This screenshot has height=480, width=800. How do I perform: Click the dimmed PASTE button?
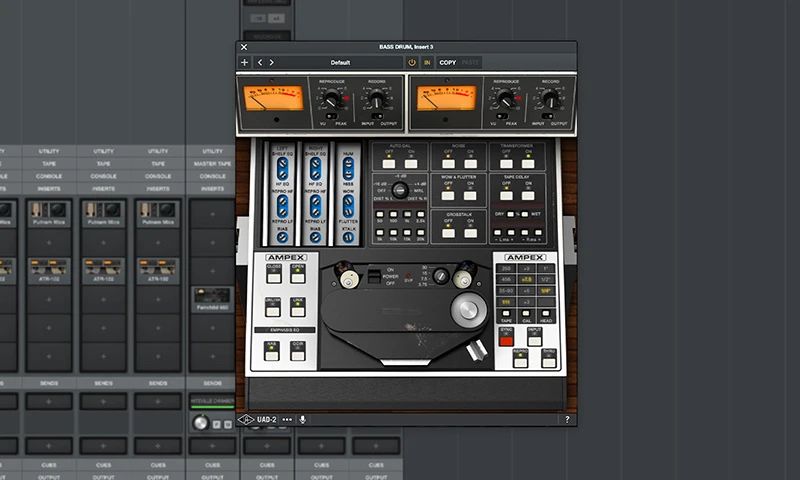470,63
